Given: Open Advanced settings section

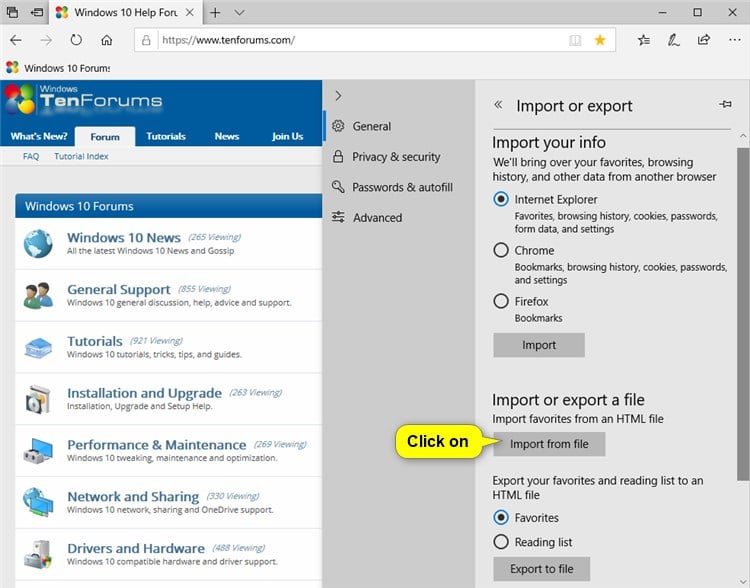Looking at the screenshot, I should pos(367,218).
